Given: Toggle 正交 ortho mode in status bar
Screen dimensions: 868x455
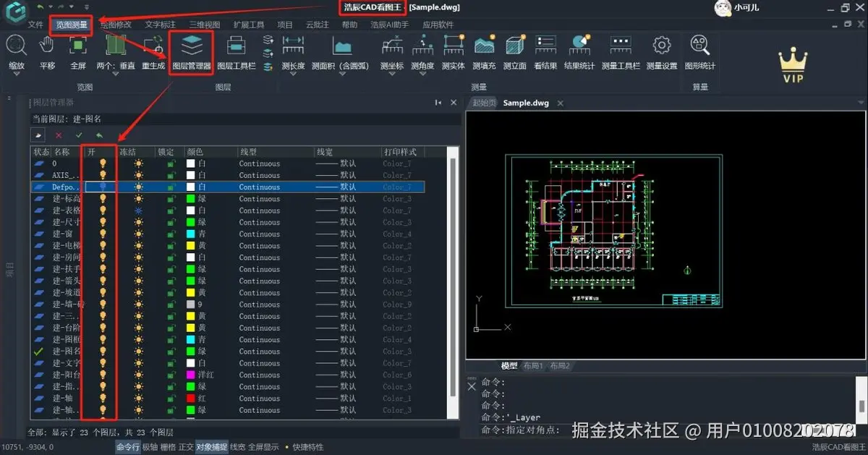Looking at the screenshot, I should click(186, 447).
